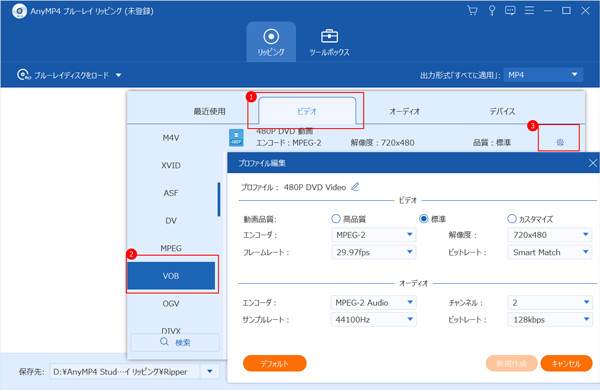Screen dimensions: 600x390
Task: Click the greyed create new profile button
Action: [x=511, y=363]
